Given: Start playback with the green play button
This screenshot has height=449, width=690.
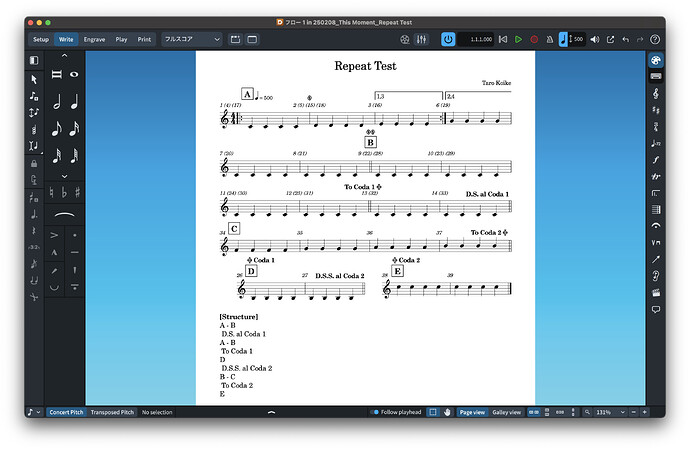Looking at the screenshot, I should (518, 40).
